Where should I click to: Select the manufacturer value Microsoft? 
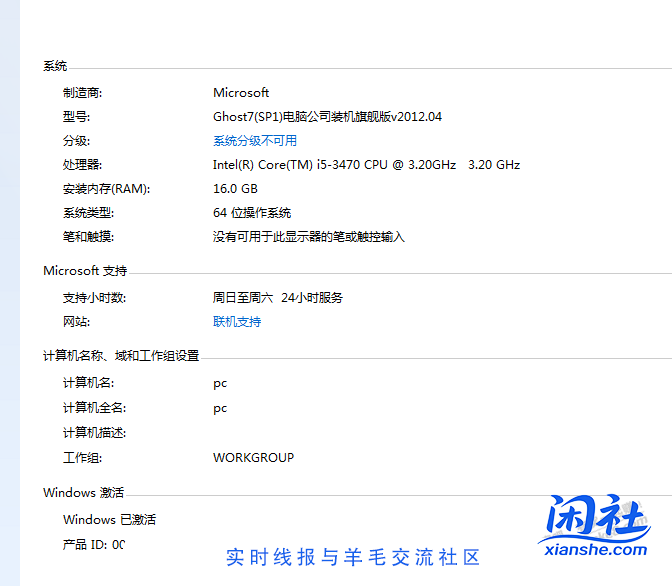(x=241, y=93)
